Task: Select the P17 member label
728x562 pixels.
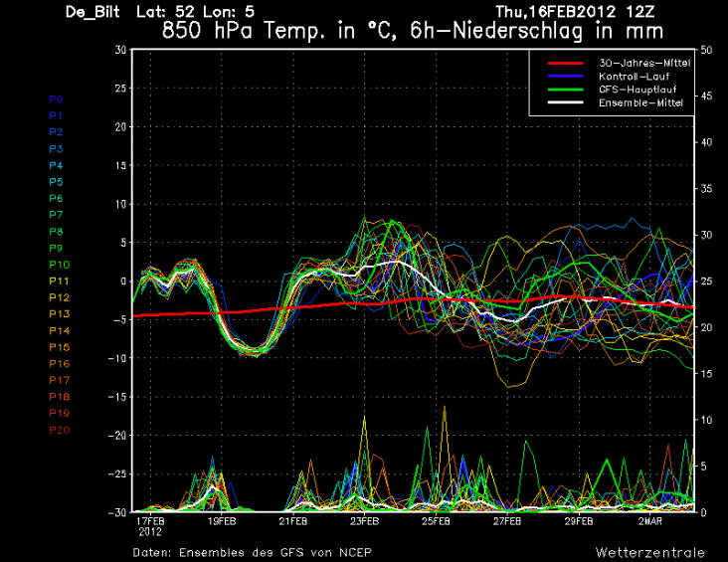Action: 60,380
